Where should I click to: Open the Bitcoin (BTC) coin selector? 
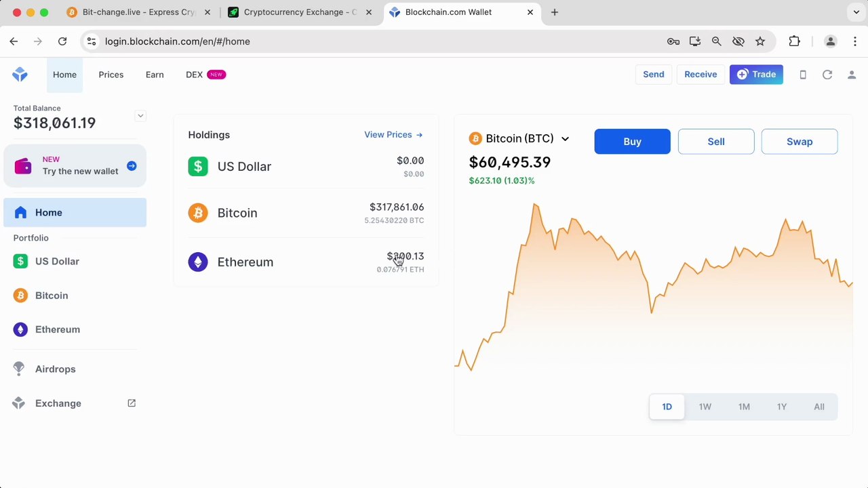519,139
